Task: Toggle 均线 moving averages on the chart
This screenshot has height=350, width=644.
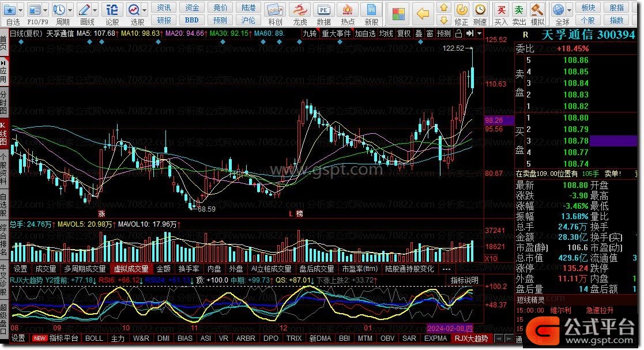Action: pos(386,33)
